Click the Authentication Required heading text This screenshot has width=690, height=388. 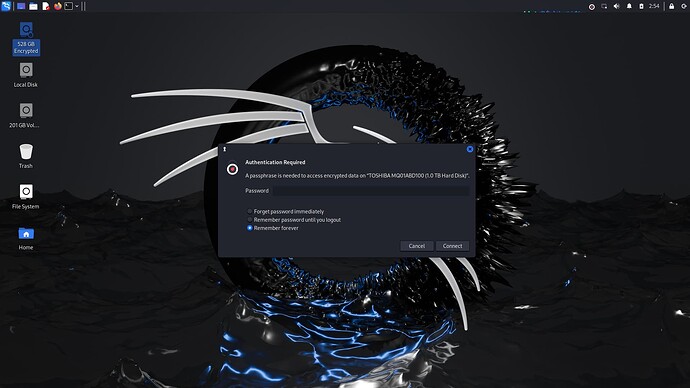(x=275, y=162)
